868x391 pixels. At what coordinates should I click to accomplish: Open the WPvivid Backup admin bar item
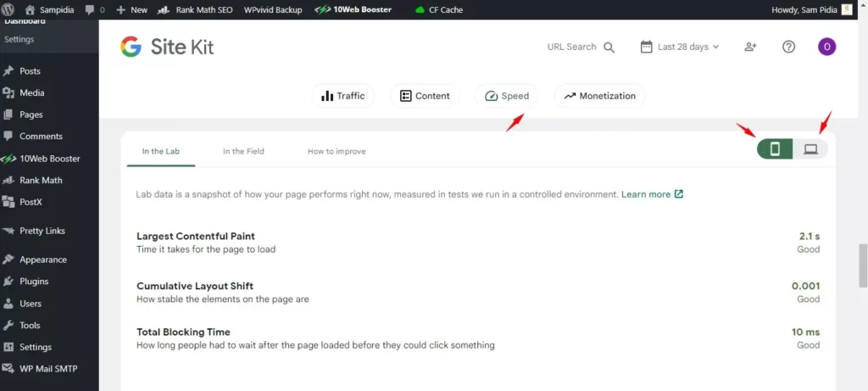(273, 9)
